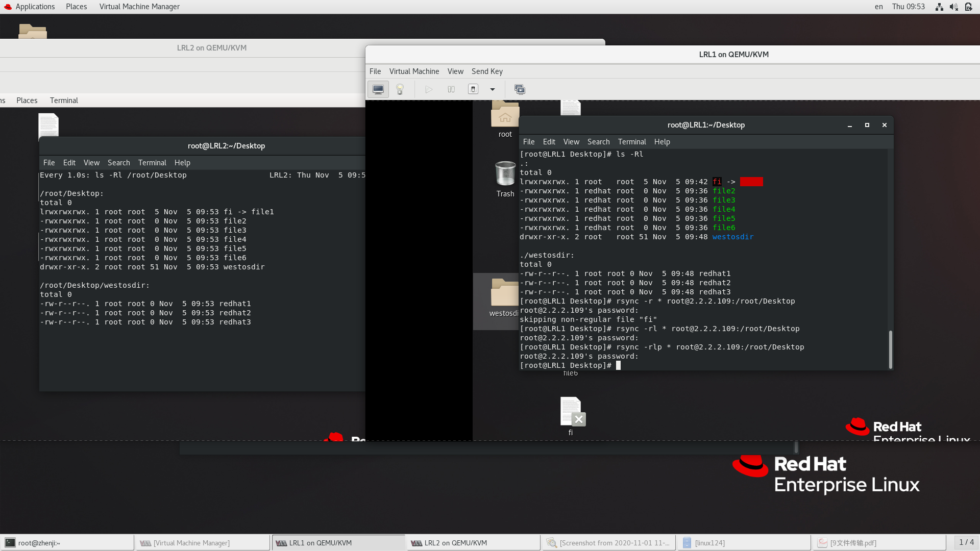Open the Applications menu in the top bar

coord(35,7)
